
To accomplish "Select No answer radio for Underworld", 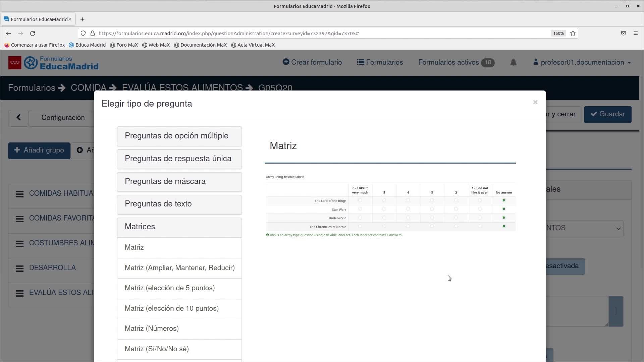I will click(x=504, y=218).
